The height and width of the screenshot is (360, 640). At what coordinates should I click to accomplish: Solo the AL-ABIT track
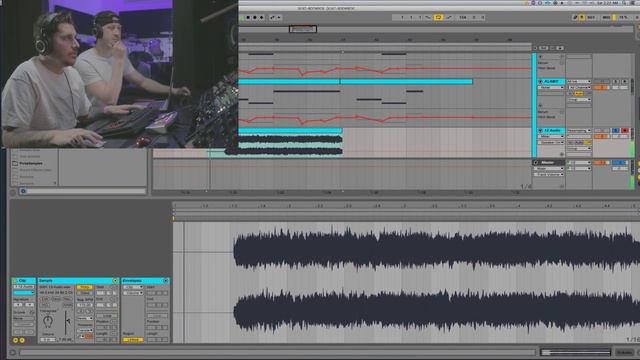[616, 82]
